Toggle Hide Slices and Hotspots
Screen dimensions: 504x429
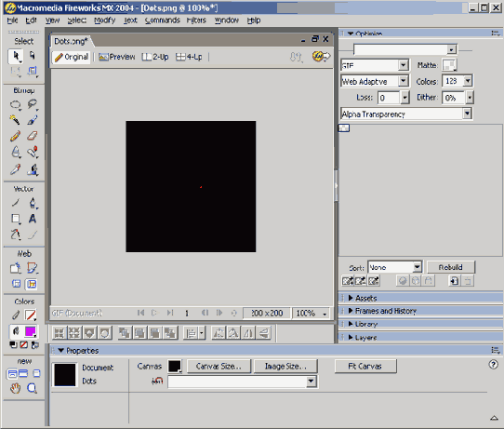point(16,284)
